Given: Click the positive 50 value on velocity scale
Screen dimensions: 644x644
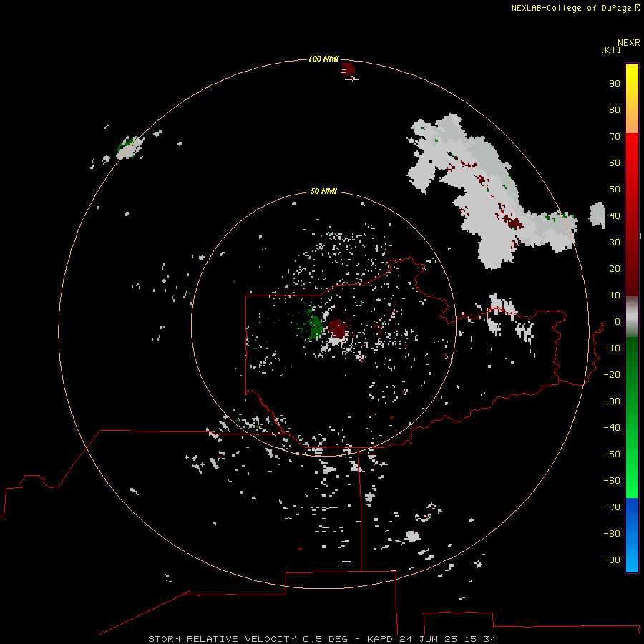Looking at the screenshot, I should [x=615, y=190].
